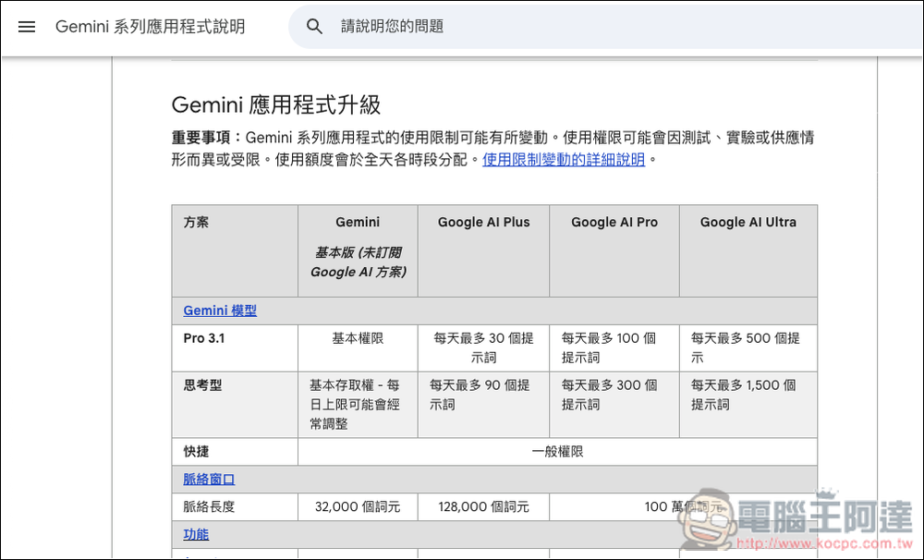The width and height of the screenshot is (924, 560).
Task: Open the Gemini 模型 link
Action: 220,310
